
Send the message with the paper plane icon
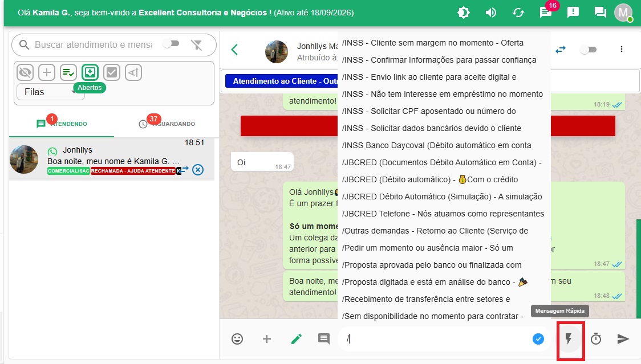pos(623,339)
